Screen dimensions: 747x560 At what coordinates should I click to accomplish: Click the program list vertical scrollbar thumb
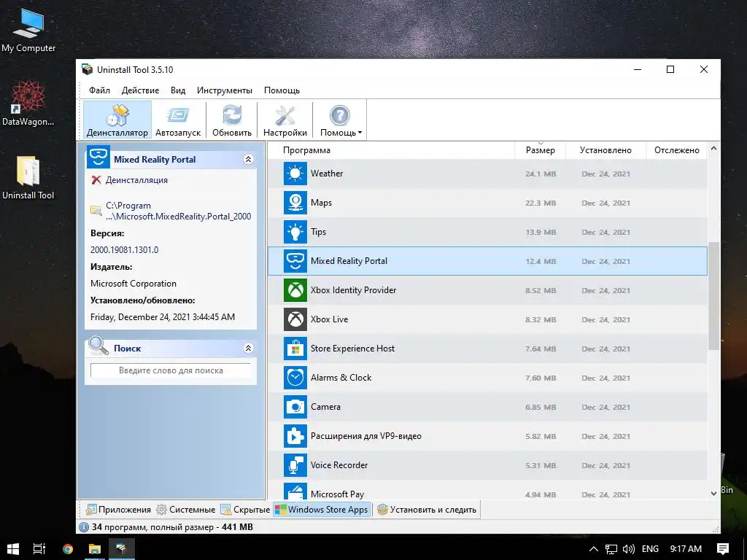click(713, 296)
